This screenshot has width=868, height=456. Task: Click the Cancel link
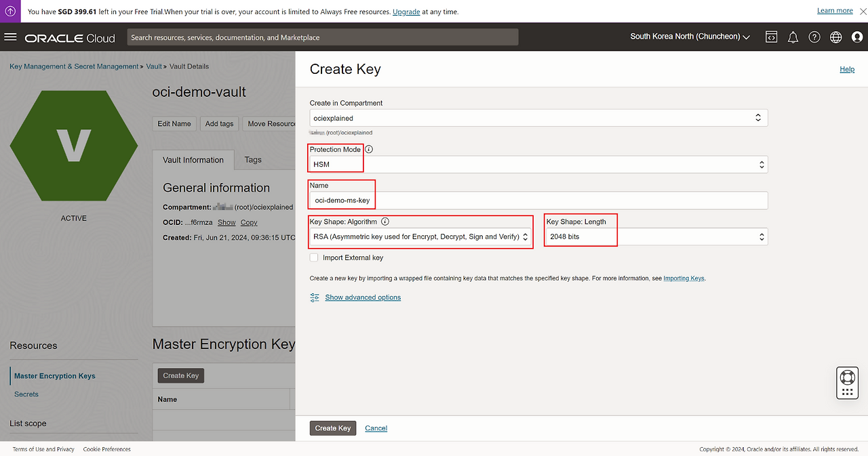click(376, 428)
